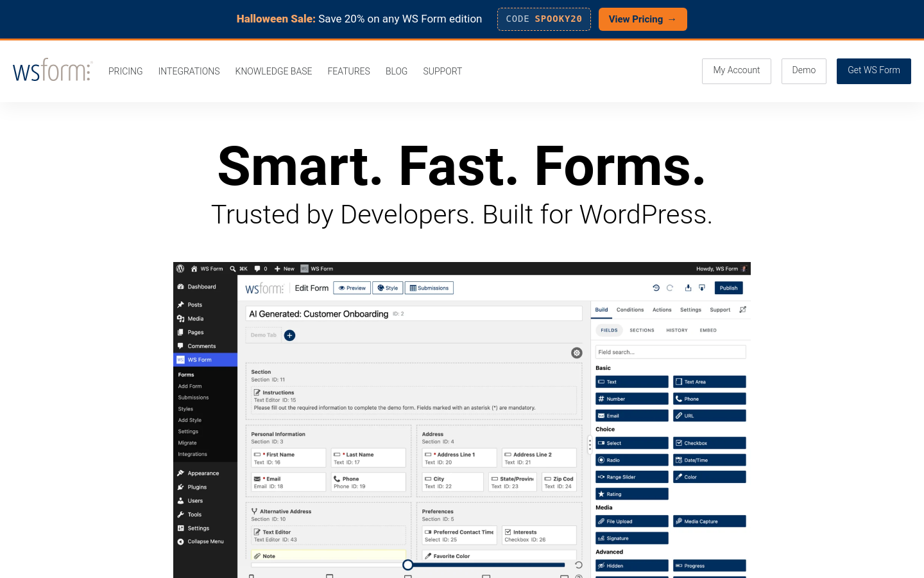Open the Pricing menu link
924x578 pixels.
tap(126, 71)
